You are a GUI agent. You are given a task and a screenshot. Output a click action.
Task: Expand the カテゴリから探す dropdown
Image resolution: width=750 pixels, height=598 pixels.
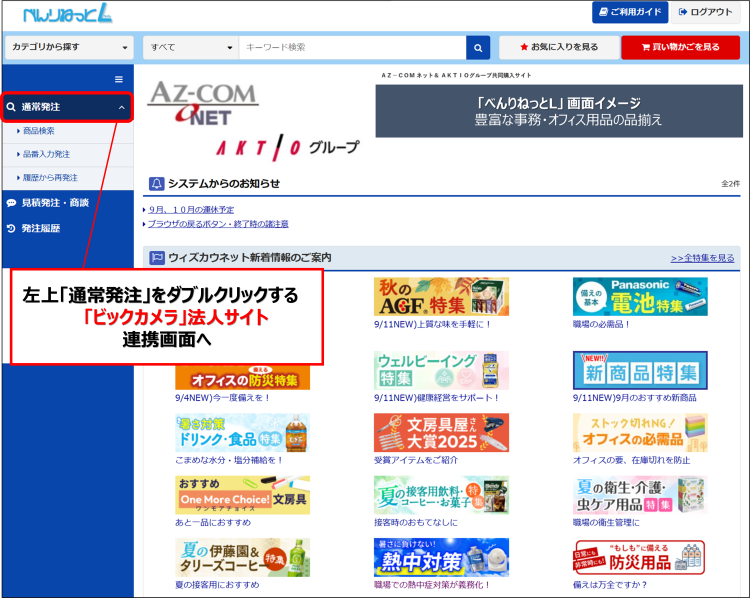[x=69, y=47]
